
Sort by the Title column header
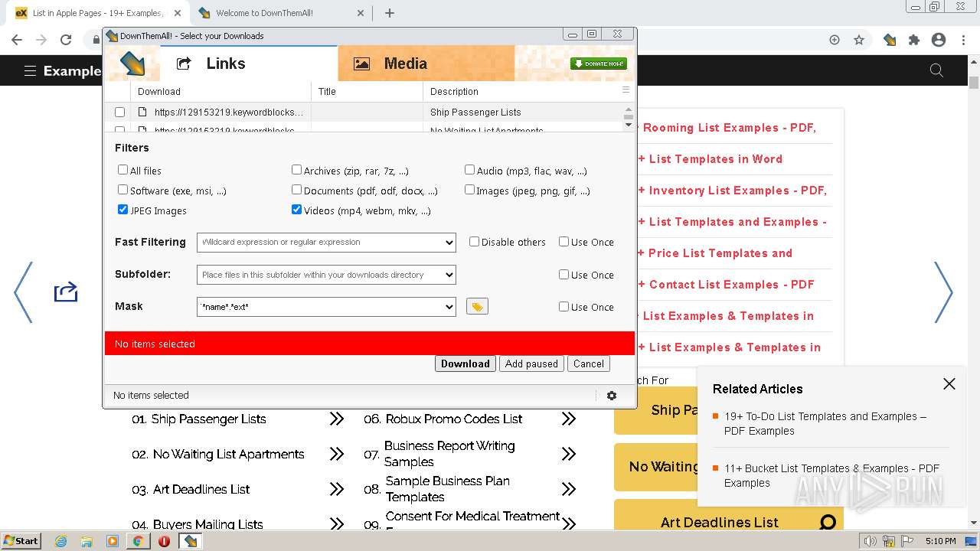point(367,91)
